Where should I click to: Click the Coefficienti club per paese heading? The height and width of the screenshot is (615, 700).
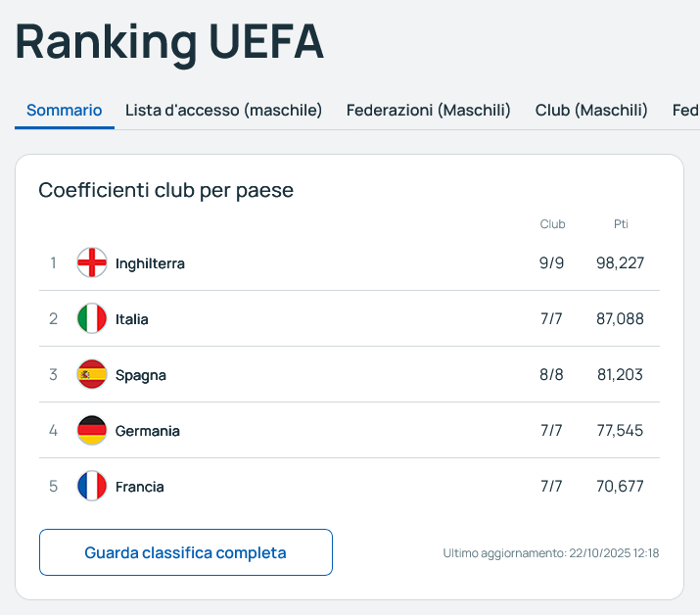tap(165, 190)
